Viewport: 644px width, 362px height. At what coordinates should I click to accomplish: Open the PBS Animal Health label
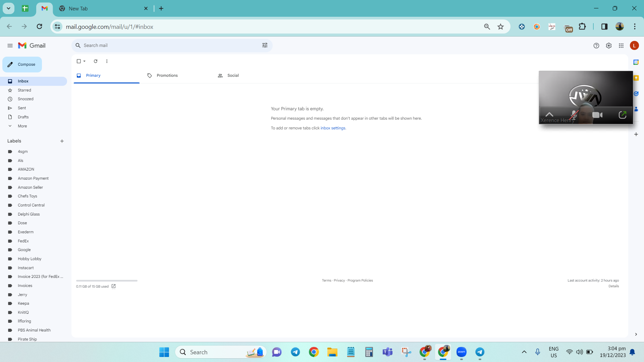(x=34, y=330)
